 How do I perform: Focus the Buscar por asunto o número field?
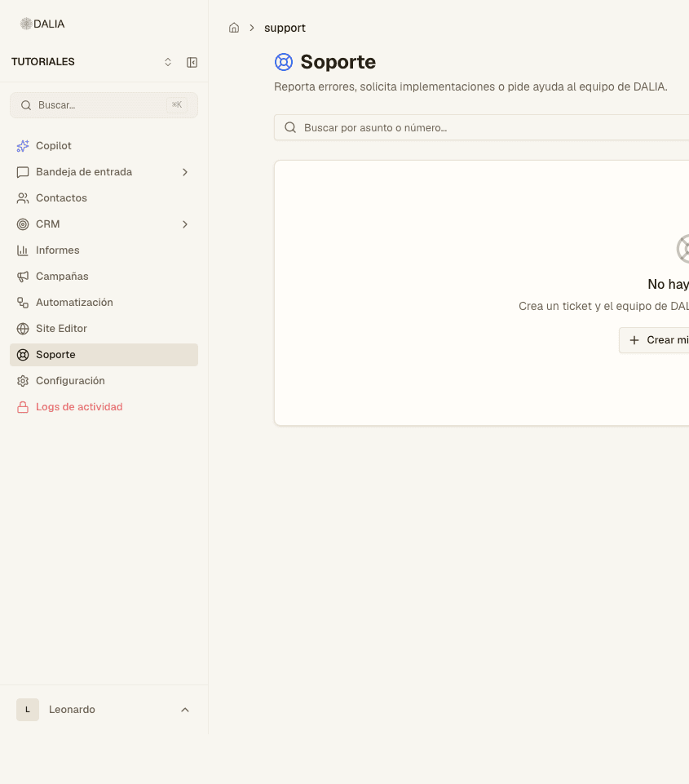point(482,127)
